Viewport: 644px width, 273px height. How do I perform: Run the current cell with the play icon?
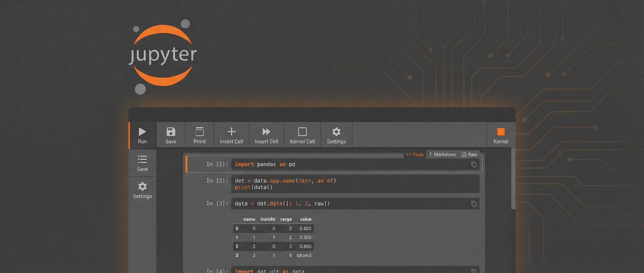pyautogui.click(x=142, y=134)
